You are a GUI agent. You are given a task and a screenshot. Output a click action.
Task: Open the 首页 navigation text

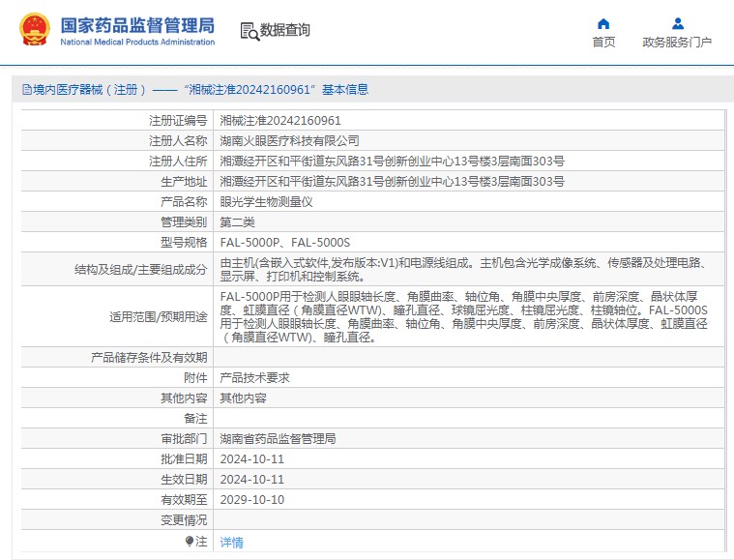(x=603, y=43)
